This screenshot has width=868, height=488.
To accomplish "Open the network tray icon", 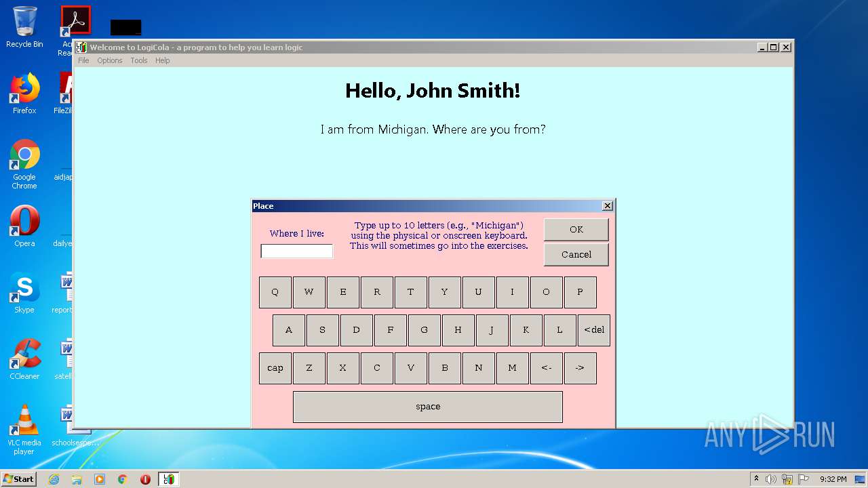I will (x=787, y=479).
